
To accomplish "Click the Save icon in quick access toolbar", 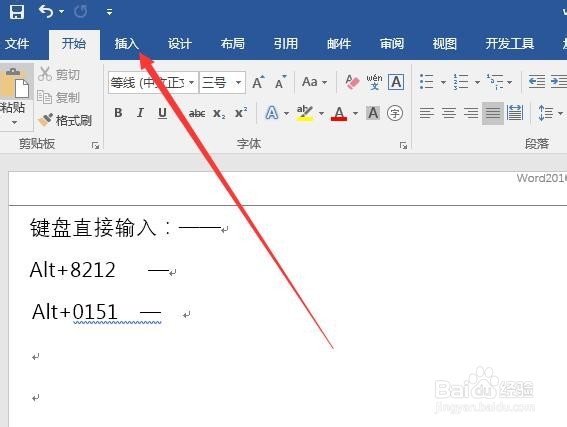I will (16, 12).
